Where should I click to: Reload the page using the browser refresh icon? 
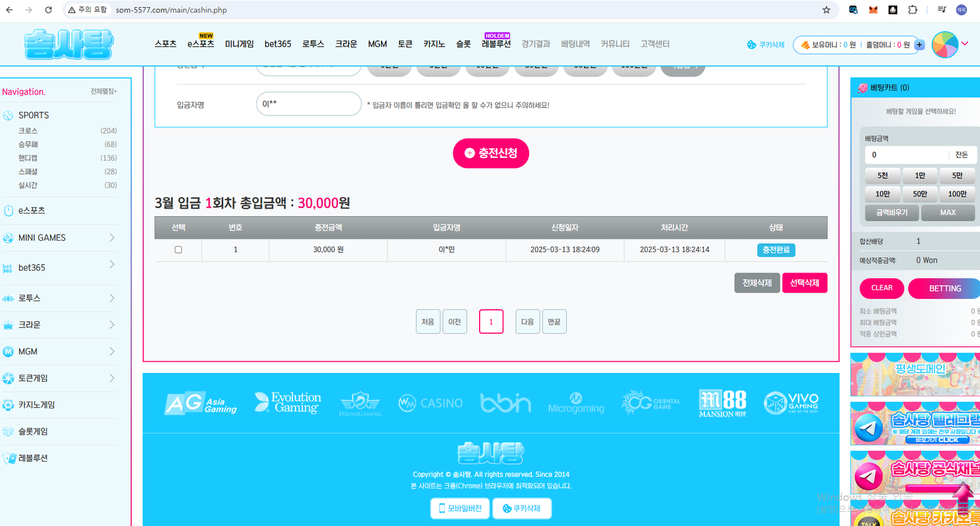click(x=48, y=10)
